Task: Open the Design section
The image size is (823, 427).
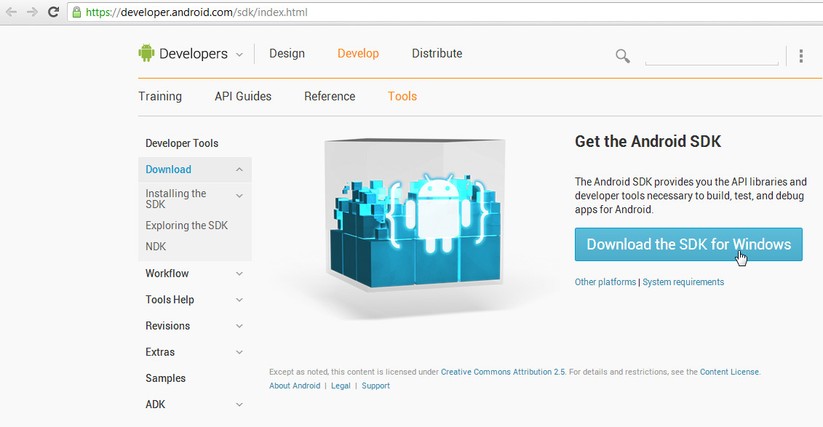Action: 287,54
